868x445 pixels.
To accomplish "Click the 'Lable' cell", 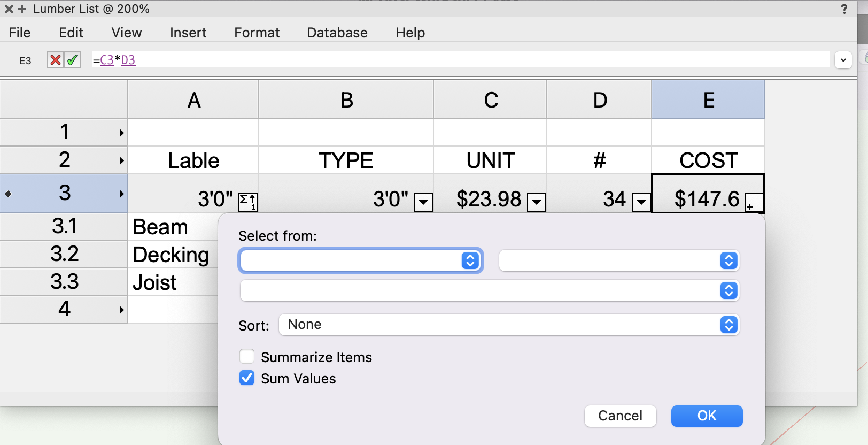I will point(193,160).
